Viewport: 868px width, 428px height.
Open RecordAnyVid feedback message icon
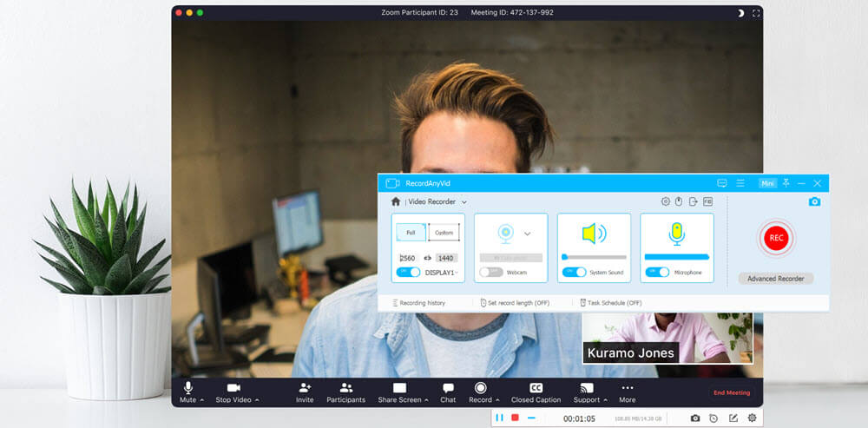(722, 183)
